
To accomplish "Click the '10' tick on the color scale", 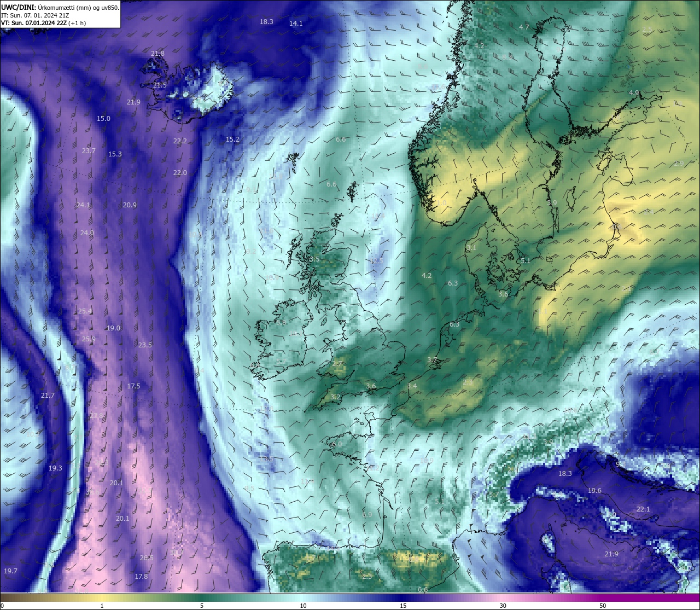I will (x=302, y=606).
